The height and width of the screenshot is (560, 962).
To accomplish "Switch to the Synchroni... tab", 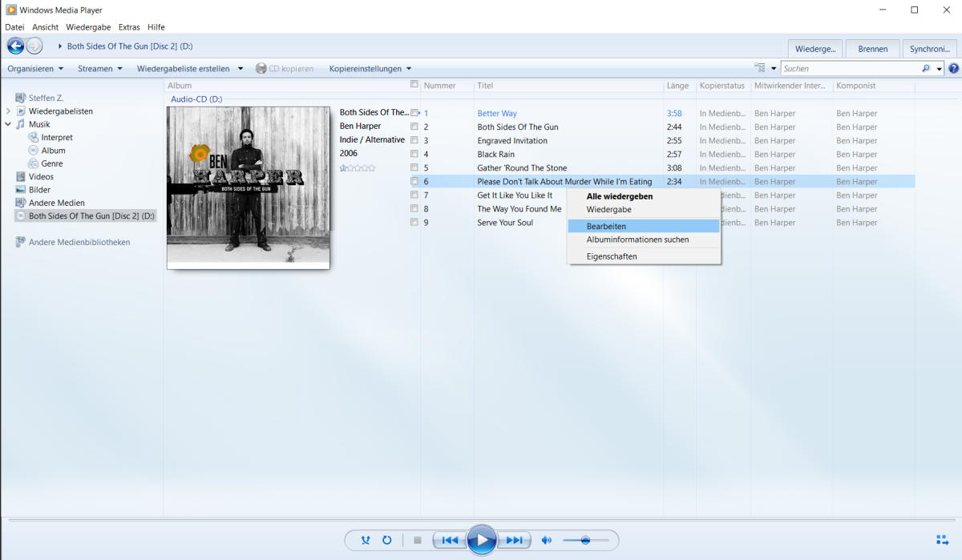I will tap(930, 49).
